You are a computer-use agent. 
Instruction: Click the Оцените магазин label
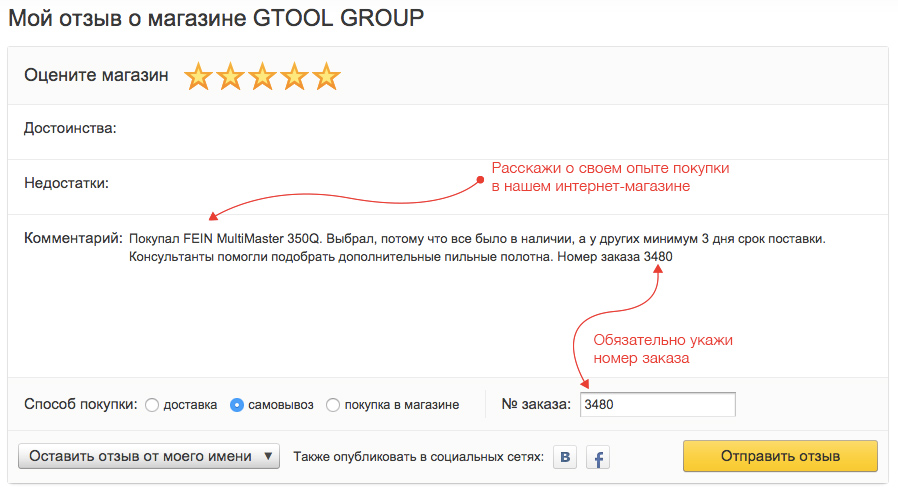coord(96,75)
